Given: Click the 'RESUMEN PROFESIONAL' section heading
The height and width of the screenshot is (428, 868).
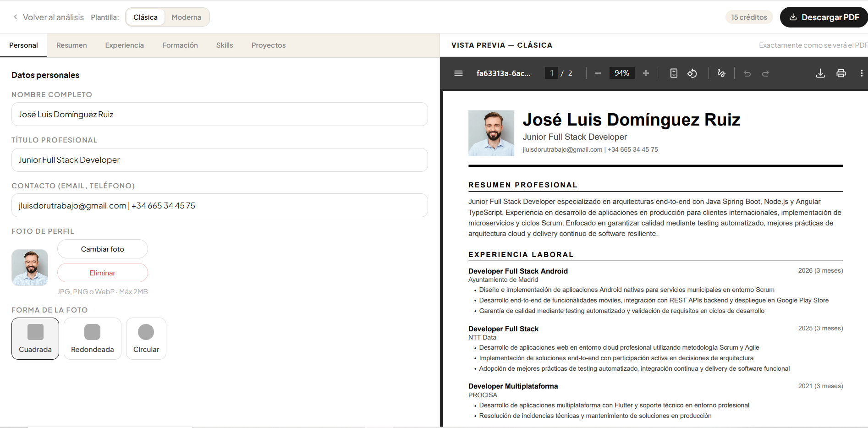Looking at the screenshot, I should coord(523,185).
